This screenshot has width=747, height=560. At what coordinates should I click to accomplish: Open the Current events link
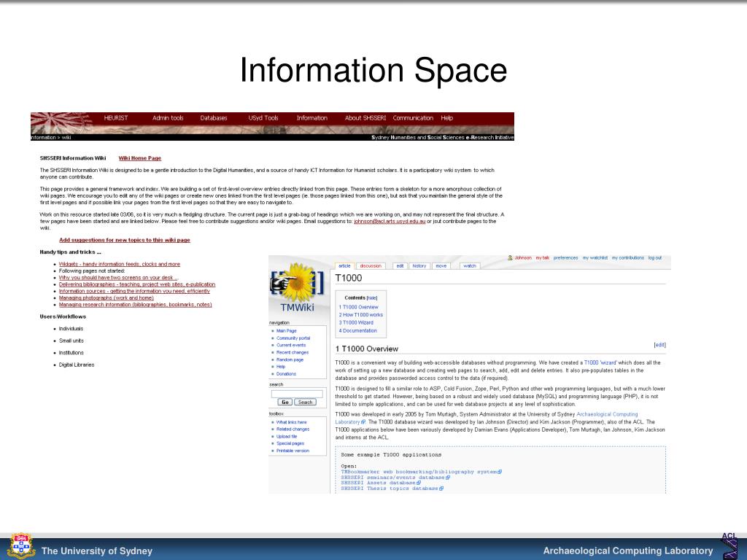pyautogui.click(x=291, y=345)
